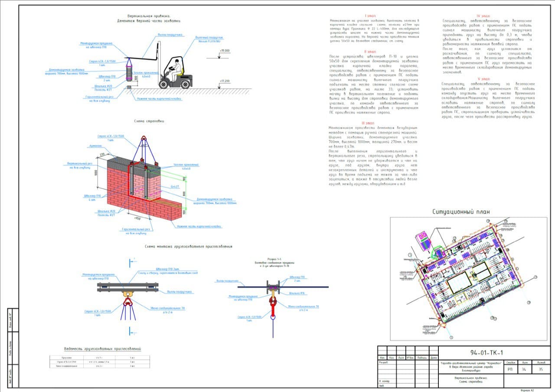This screenshot has width=555, height=392.
Task: Click the "V этап" heading
Action: point(483,79)
